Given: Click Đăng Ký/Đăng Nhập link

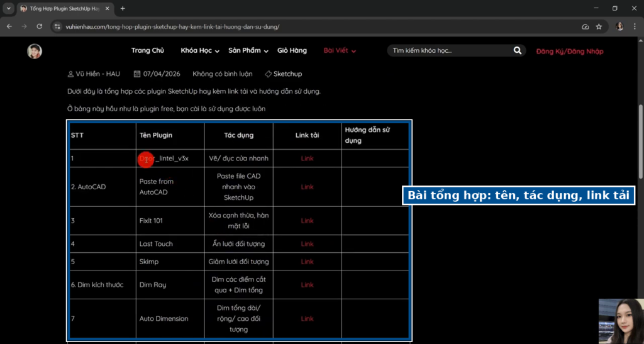Looking at the screenshot, I should pyautogui.click(x=570, y=52).
